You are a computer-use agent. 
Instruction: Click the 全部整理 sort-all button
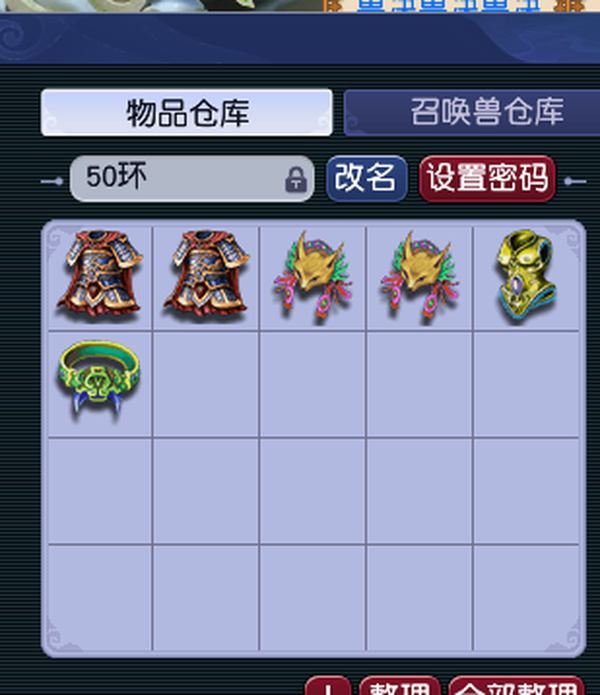click(517, 686)
